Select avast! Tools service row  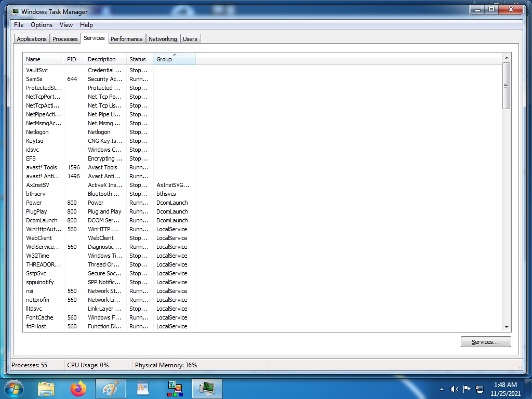tap(109, 167)
